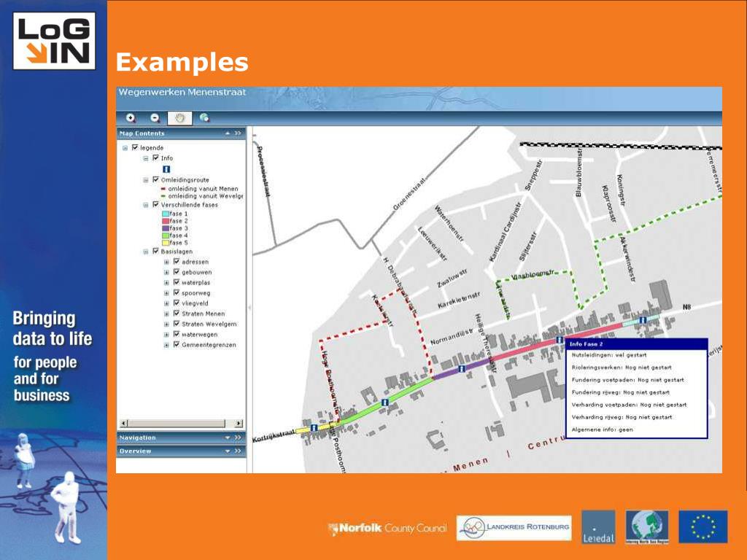This screenshot has height=560, width=747.
Task: Uncheck the legende checkbox
Action: (135, 147)
